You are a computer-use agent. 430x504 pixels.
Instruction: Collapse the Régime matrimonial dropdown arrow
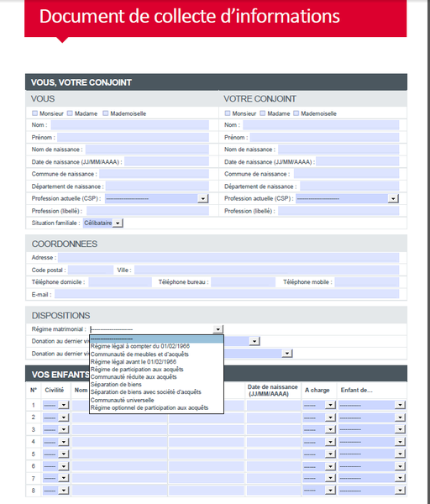point(218,329)
